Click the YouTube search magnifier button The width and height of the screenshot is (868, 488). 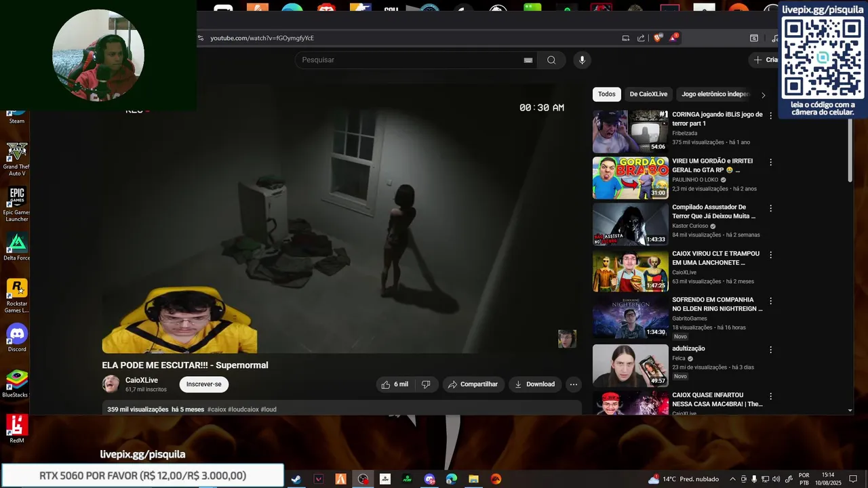click(x=551, y=60)
